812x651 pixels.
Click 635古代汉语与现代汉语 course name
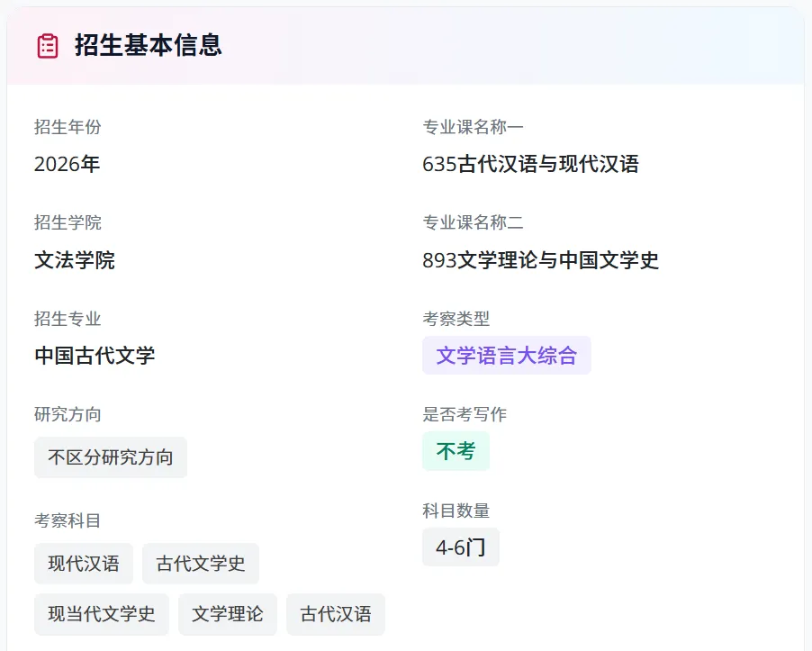coord(530,164)
